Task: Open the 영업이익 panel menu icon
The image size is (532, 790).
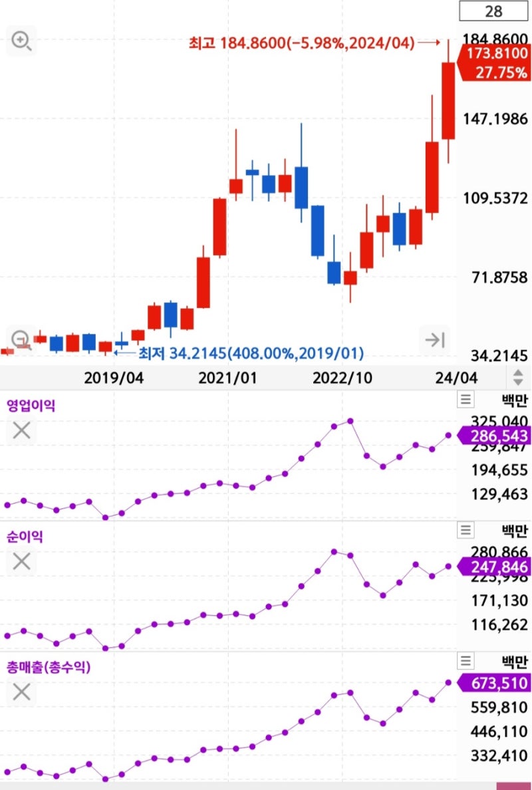Action: [465, 400]
